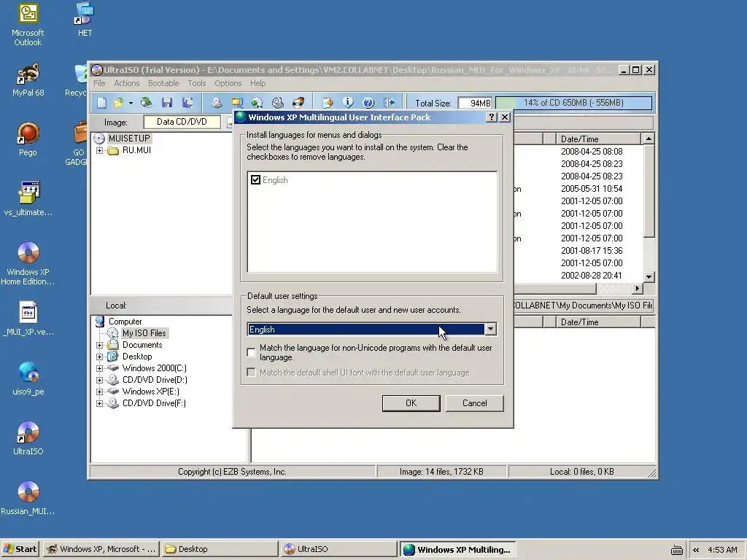Click the Start button on taskbar
The image size is (747, 560).
pos(20,549)
